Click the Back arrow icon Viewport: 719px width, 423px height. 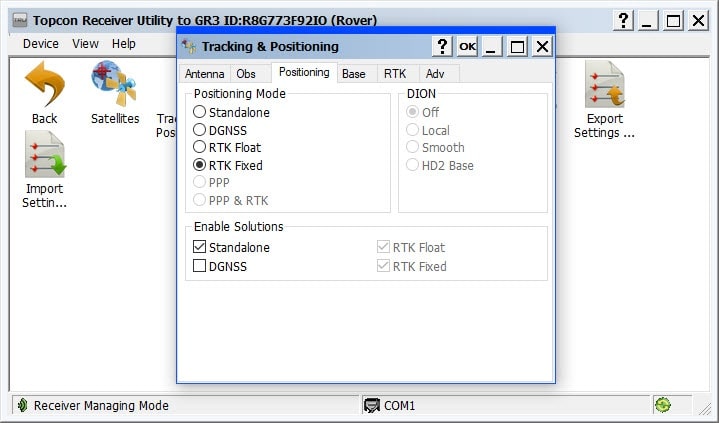44,84
